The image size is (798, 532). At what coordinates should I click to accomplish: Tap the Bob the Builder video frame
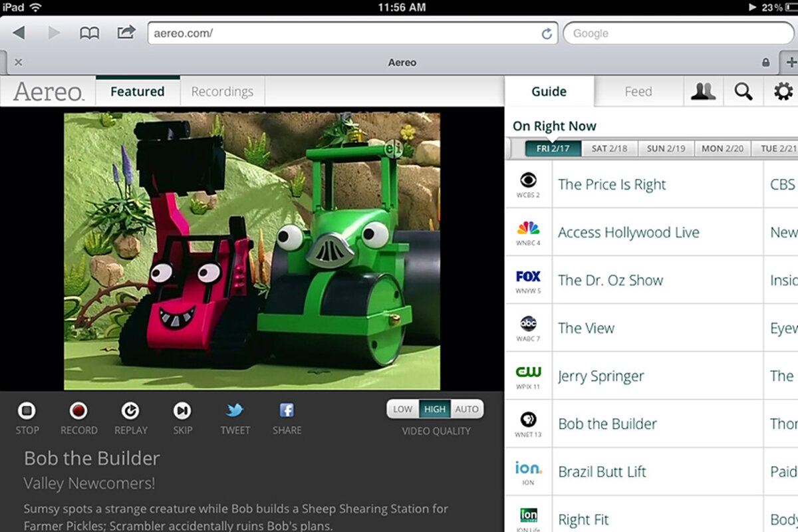click(252, 251)
